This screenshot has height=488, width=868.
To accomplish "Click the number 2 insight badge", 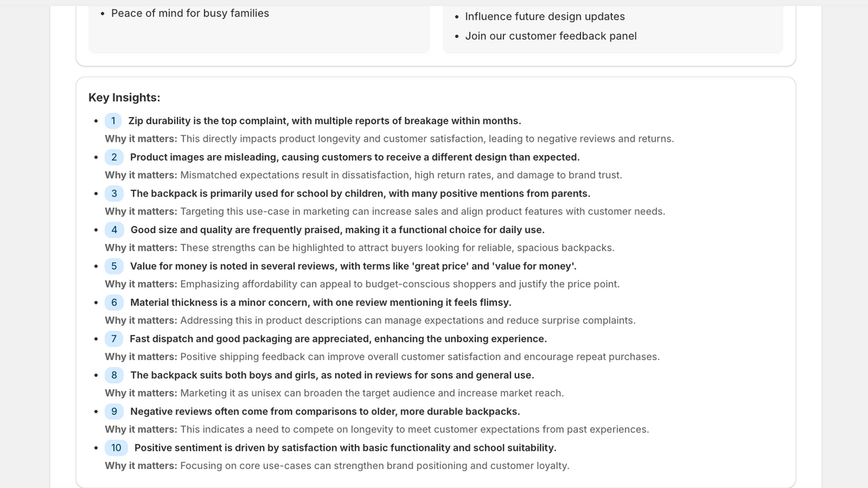I will pos(114,157).
